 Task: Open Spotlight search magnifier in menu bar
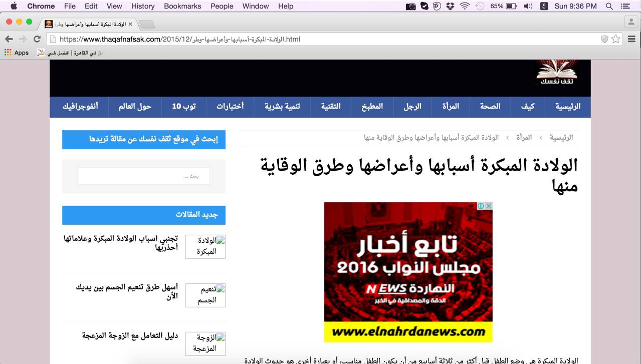(609, 6)
